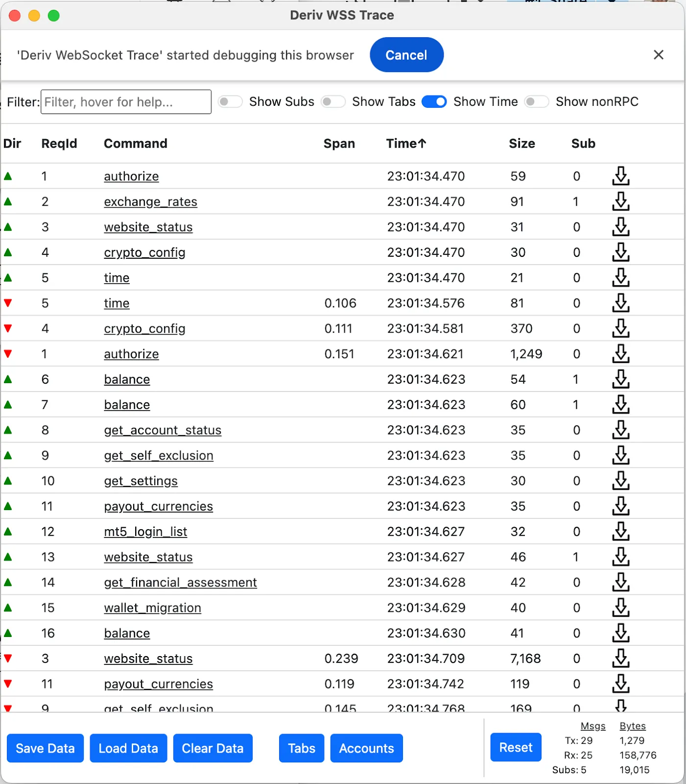Sort by the ReqId column header
Image resolution: width=686 pixels, height=784 pixels.
(x=59, y=144)
